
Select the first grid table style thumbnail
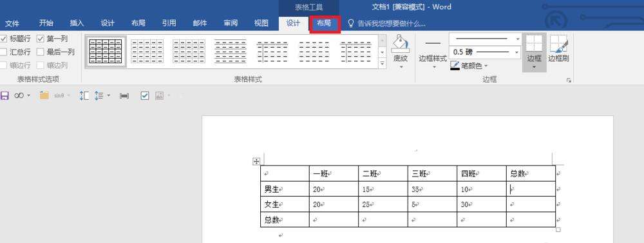[x=106, y=52]
